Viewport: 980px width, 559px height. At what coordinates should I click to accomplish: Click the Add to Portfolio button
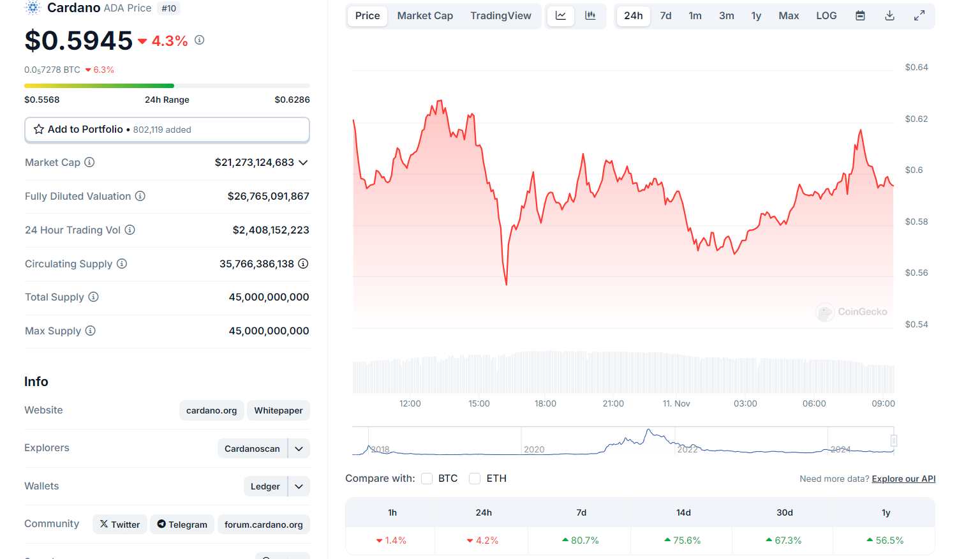167,130
